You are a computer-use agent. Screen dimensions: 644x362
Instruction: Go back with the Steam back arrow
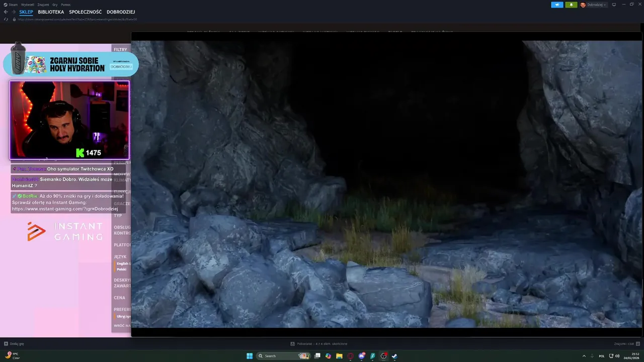(x=6, y=12)
